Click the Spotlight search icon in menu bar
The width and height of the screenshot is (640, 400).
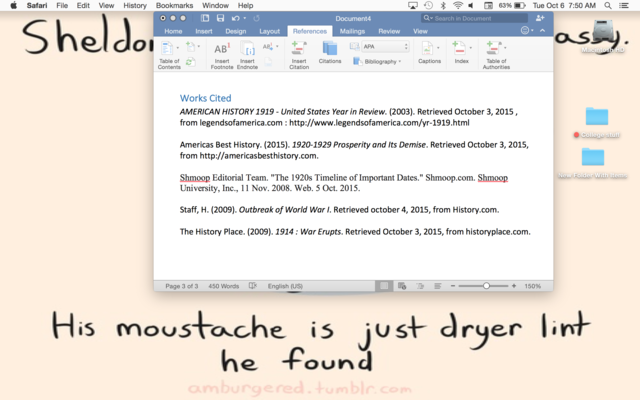(608, 5)
